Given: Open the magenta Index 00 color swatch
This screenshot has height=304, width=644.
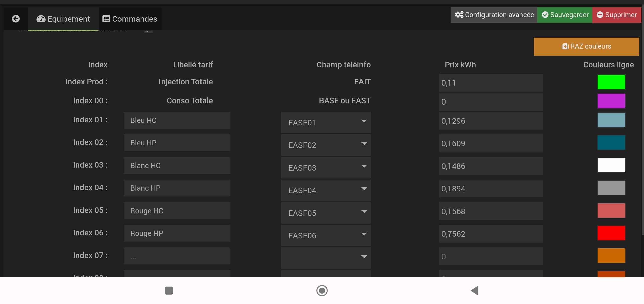Looking at the screenshot, I should 611,101.
